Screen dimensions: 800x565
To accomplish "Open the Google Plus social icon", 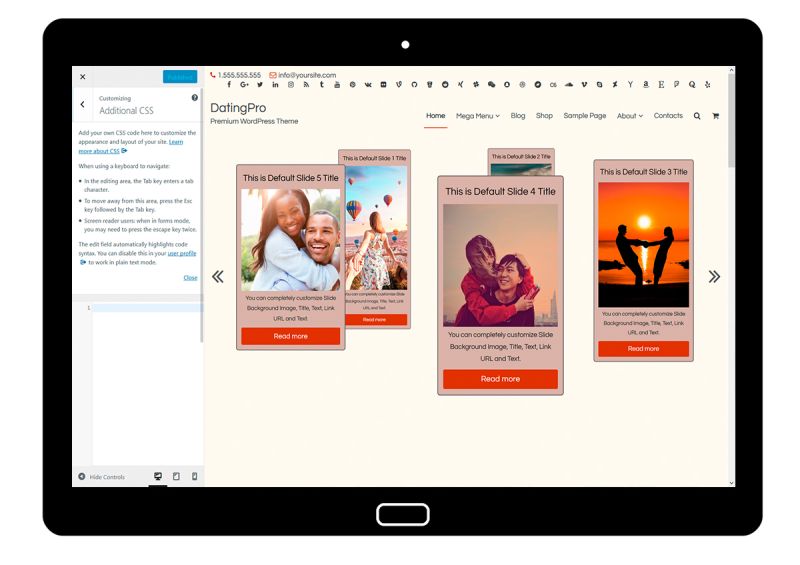I will (x=244, y=85).
